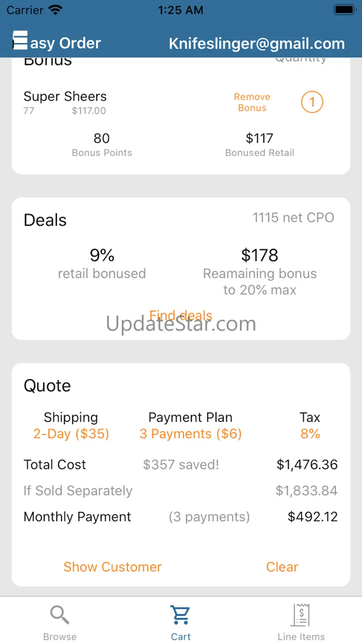
Task: Tap the shopping cart icon
Action: [x=181, y=615]
